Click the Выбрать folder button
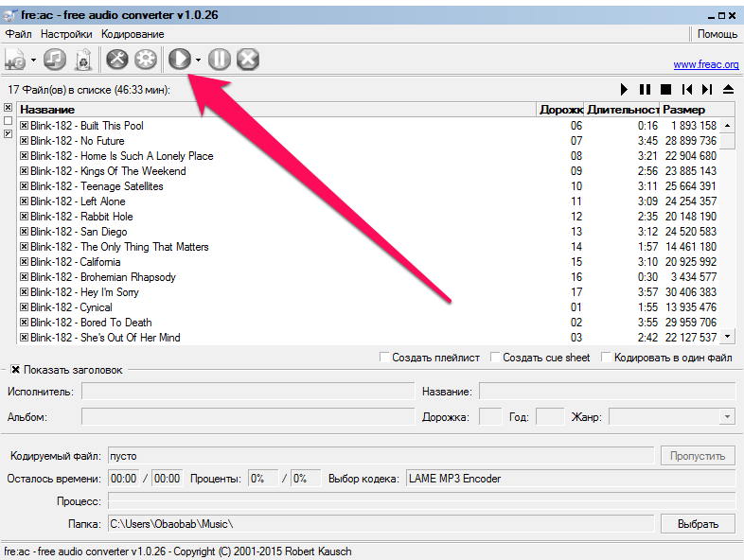This screenshot has height=560, width=744. pos(698,524)
